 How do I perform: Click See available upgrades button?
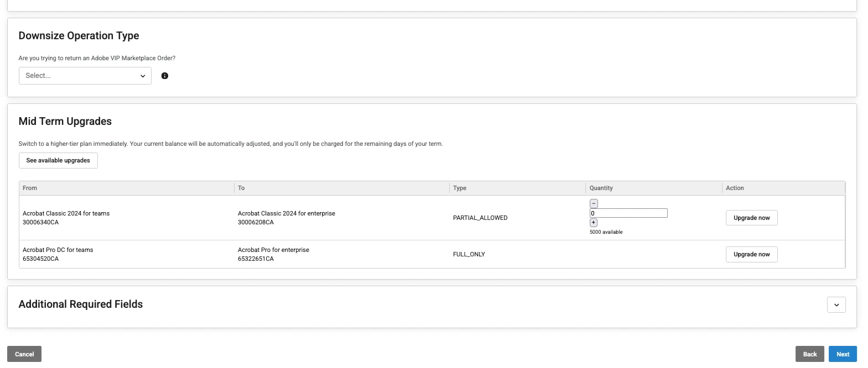coord(58,160)
